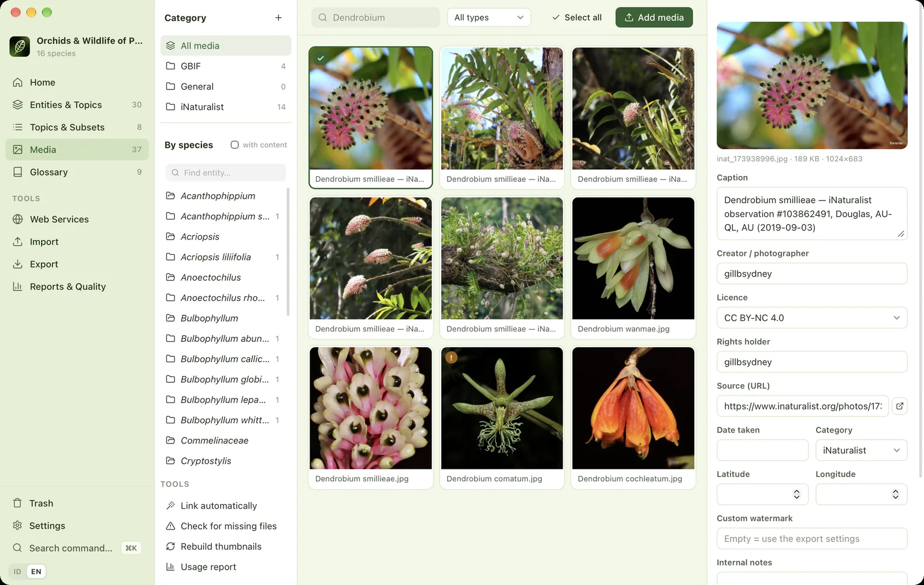Image resolution: width=924 pixels, height=585 pixels.
Task: Open the Home page
Action: click(x=77, y=83)
